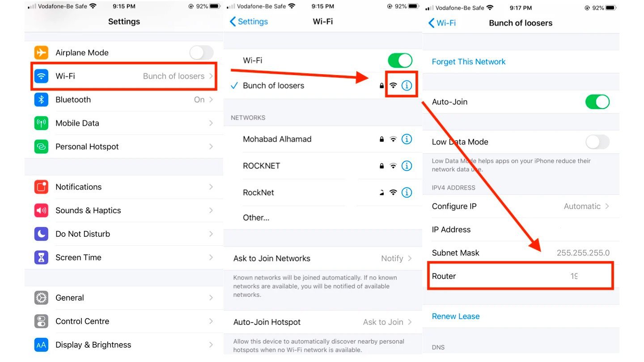Tap Forget This Network link
This screenshot has width=644, height=362.
pyautogui.click(x=469, y=62)
